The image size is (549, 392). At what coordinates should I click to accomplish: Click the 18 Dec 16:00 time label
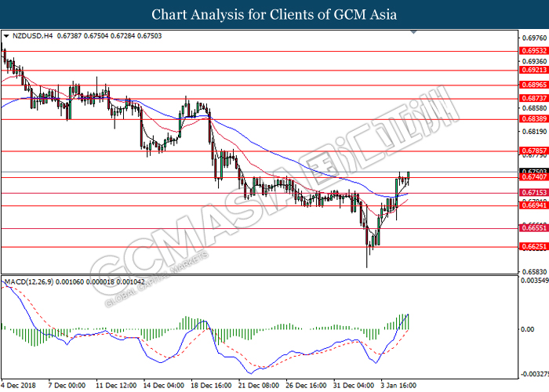point(211,386)
